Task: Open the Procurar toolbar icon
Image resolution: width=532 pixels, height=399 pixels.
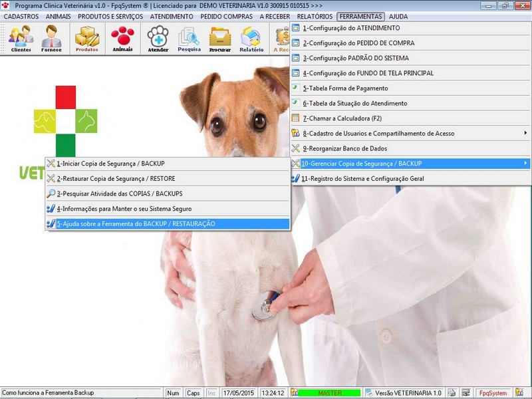Action: [x=220, y=39]
